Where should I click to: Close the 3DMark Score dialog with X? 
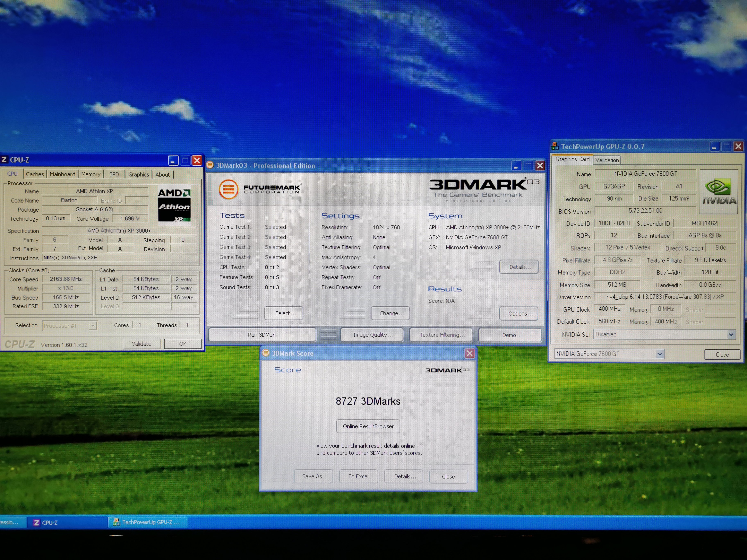click(x=469, y=353)
